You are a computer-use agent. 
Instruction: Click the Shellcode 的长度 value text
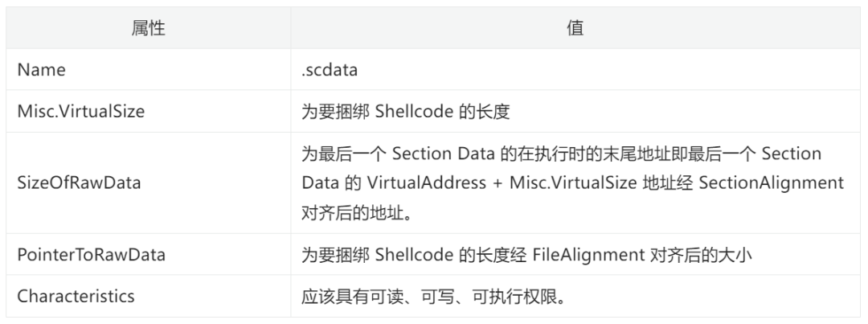coord(442,112)
